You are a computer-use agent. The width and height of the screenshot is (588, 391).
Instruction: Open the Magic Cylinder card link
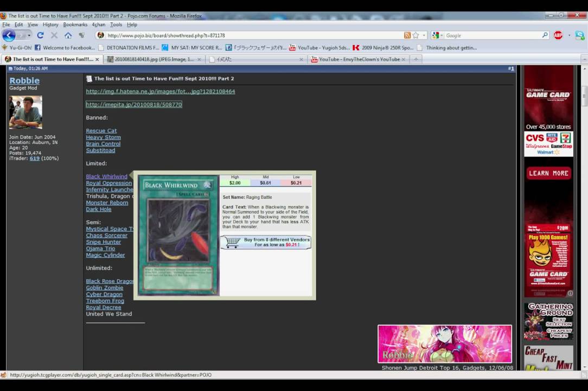point(105,255)
